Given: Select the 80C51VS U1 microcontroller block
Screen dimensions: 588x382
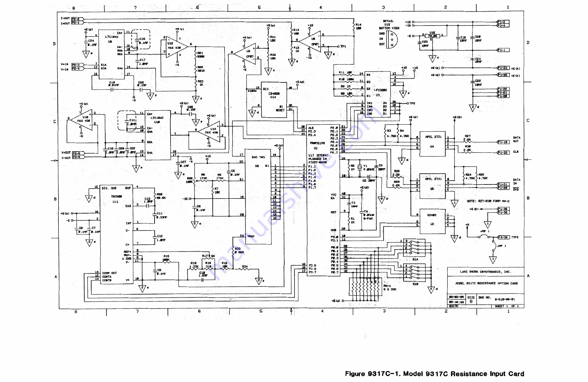Looking at the screenshot, I should point(323,200).
